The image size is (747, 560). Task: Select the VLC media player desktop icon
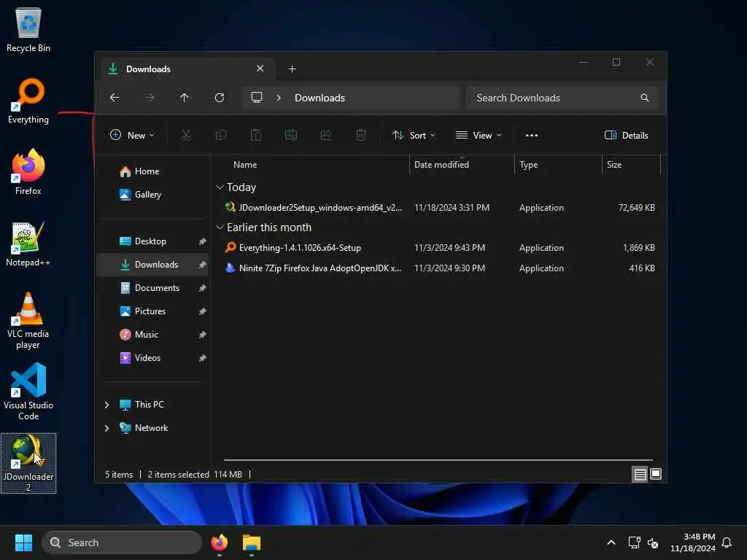pyautogui.click(x=28, y=320)
